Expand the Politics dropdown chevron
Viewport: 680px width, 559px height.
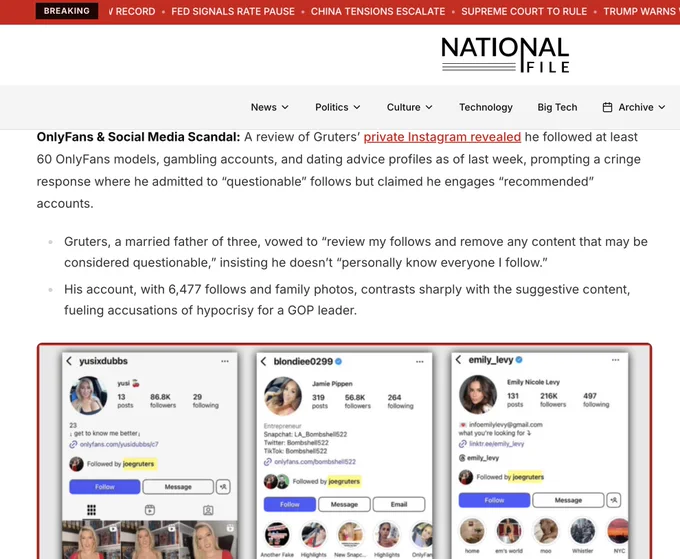click(x=357, y=107)
